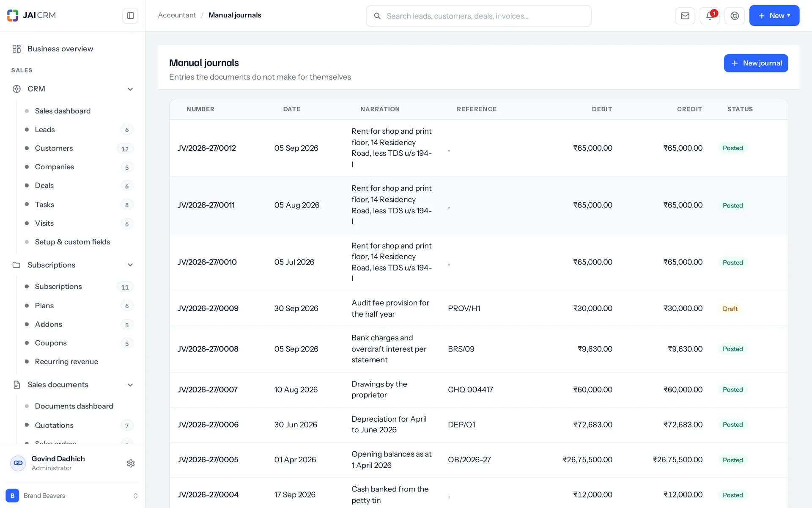This screenshot has height=508, width=812.
Task: Click the GD user avatar
Action: pos(18,463)
